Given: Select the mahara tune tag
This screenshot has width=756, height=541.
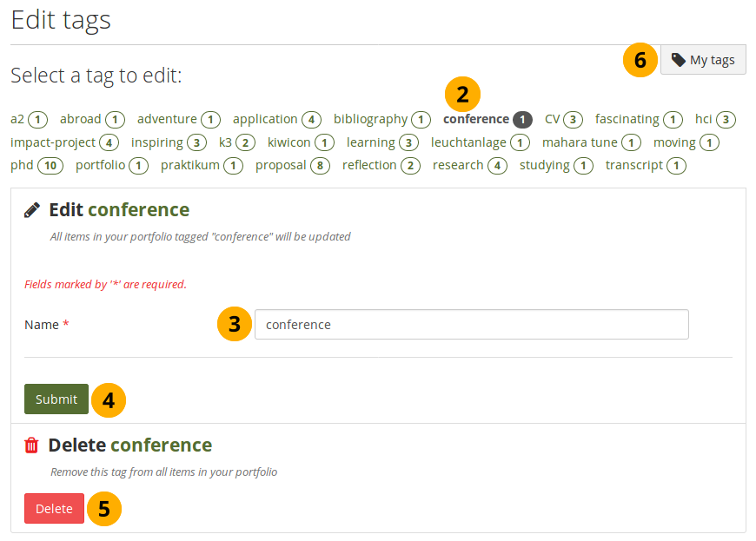Looking at the screenshot, I should coord(580,142).
